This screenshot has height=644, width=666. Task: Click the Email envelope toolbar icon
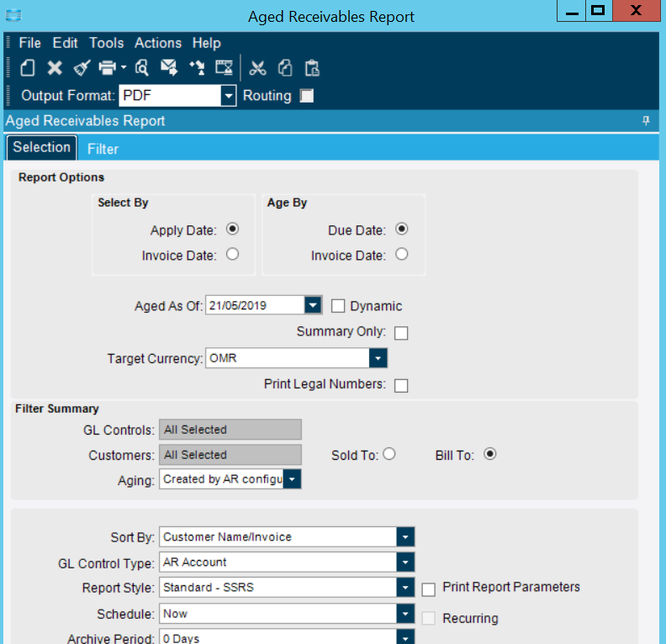[x=169, y=69]
